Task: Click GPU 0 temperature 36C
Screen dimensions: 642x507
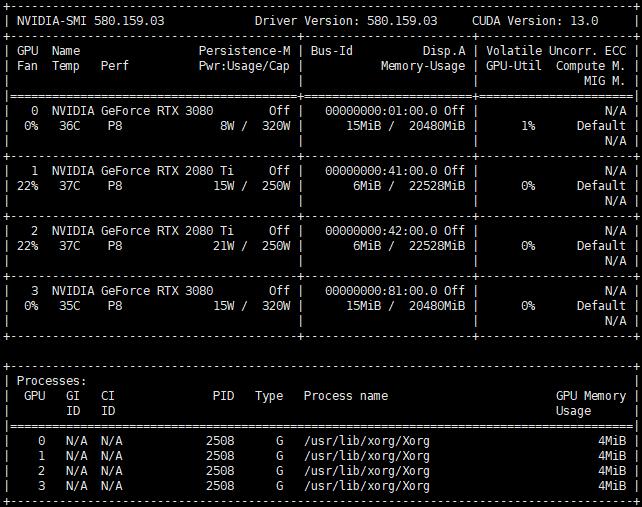Action: 70,126
